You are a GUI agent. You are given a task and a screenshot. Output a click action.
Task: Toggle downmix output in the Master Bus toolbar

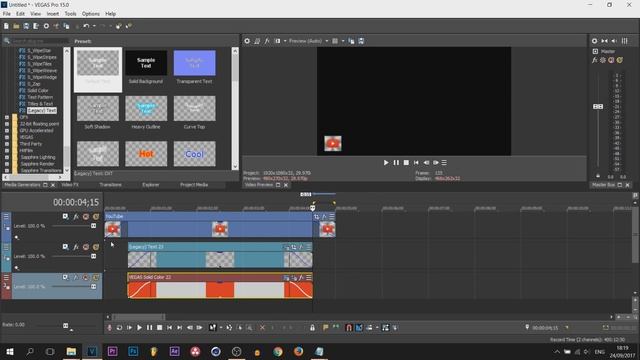click(x=604, y=41)
